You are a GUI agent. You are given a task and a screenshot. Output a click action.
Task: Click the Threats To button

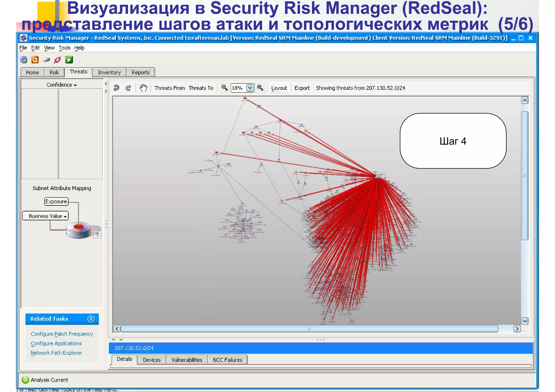[201, 88]
